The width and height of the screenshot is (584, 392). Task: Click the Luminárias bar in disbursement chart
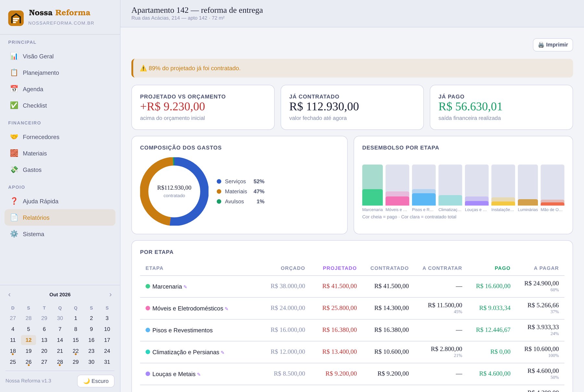528,185
